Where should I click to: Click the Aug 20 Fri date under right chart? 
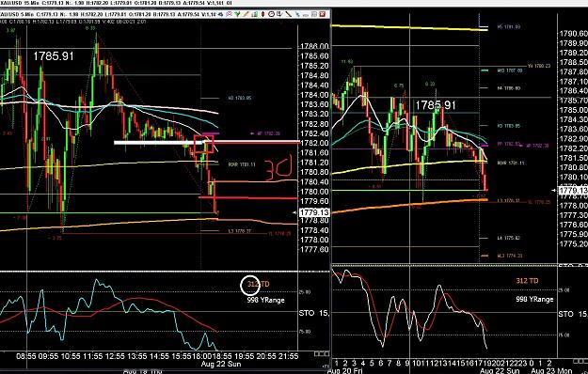tap(345, 370)
